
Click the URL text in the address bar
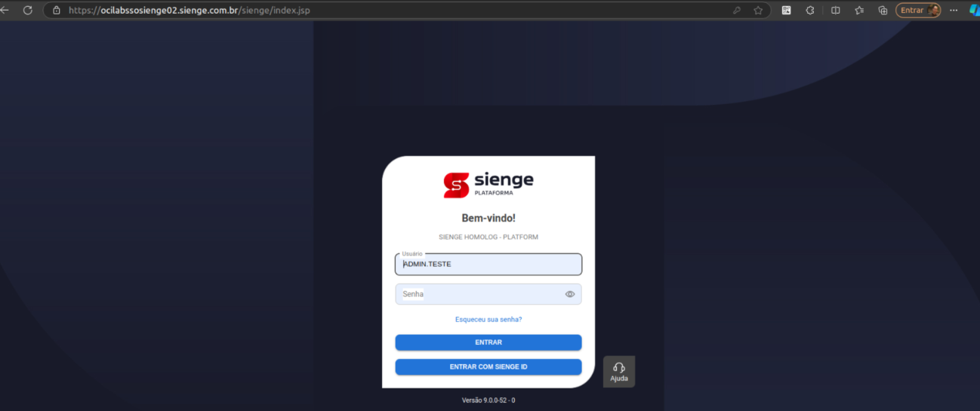click(x=189, y=11)
